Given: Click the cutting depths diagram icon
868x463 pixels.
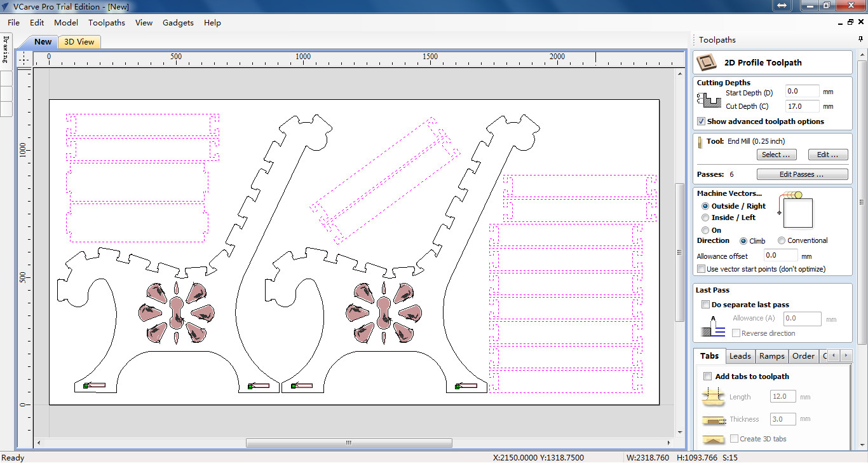Looking at the screenshot, I should tap(709, 99).
